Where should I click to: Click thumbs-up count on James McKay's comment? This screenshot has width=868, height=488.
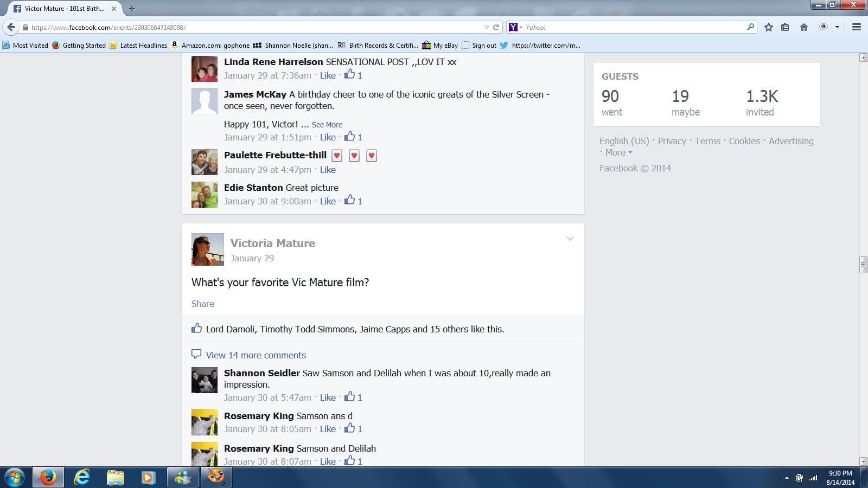pyautogui.click(x=353, y=137)
